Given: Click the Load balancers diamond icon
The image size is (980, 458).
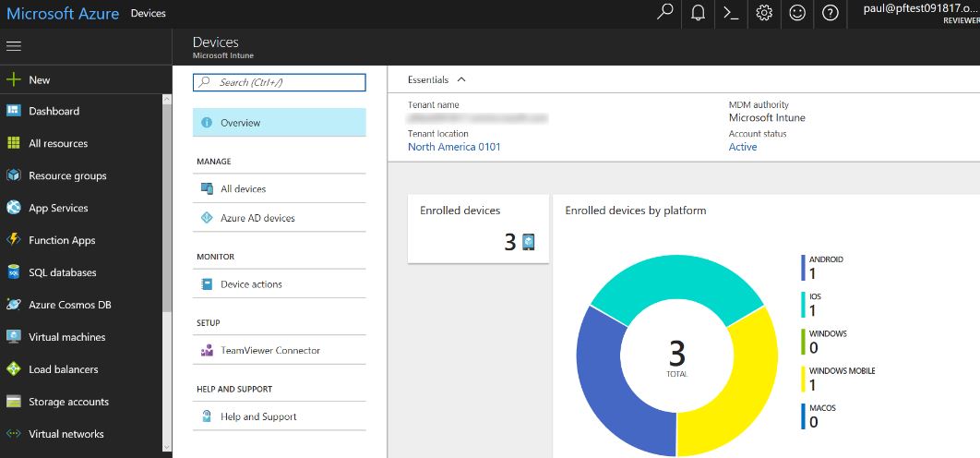Looking at the screenshot, I should [13, 369].
